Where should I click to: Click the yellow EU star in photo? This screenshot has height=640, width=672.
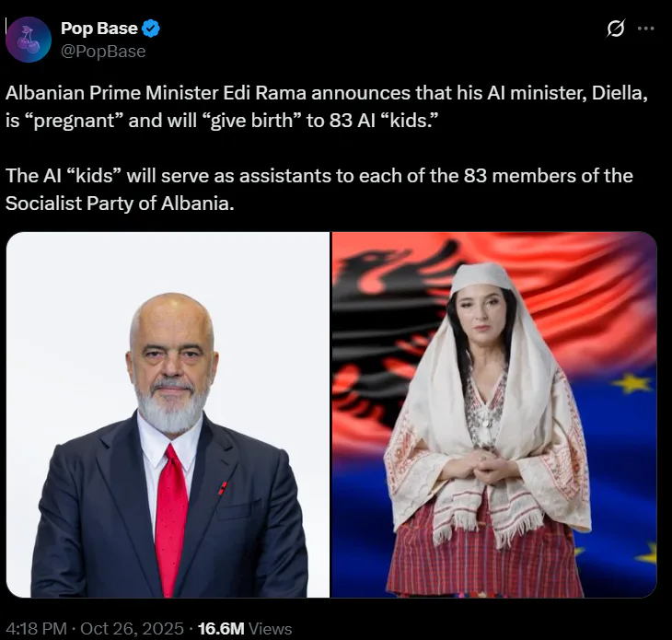click(632, 382)
